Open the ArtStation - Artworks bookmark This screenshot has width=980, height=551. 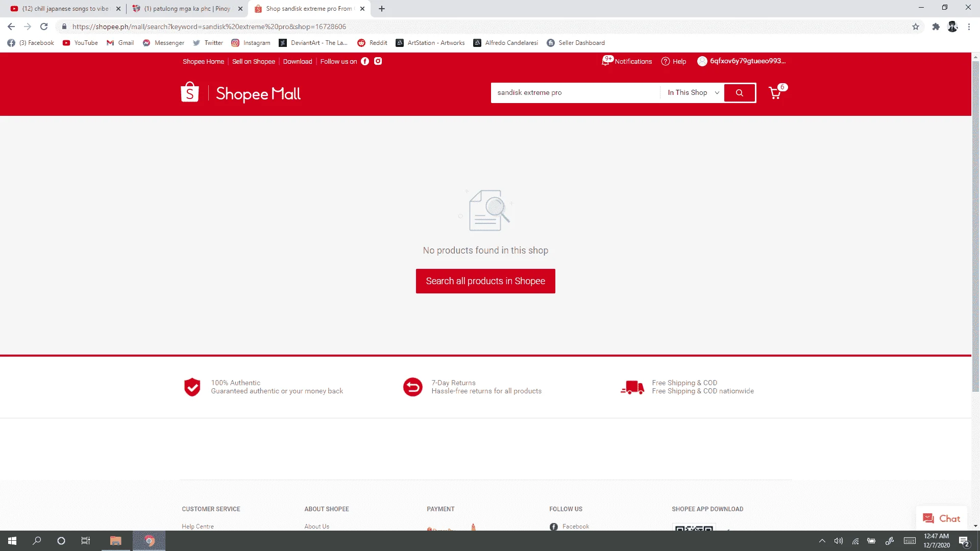coord(430,43)
